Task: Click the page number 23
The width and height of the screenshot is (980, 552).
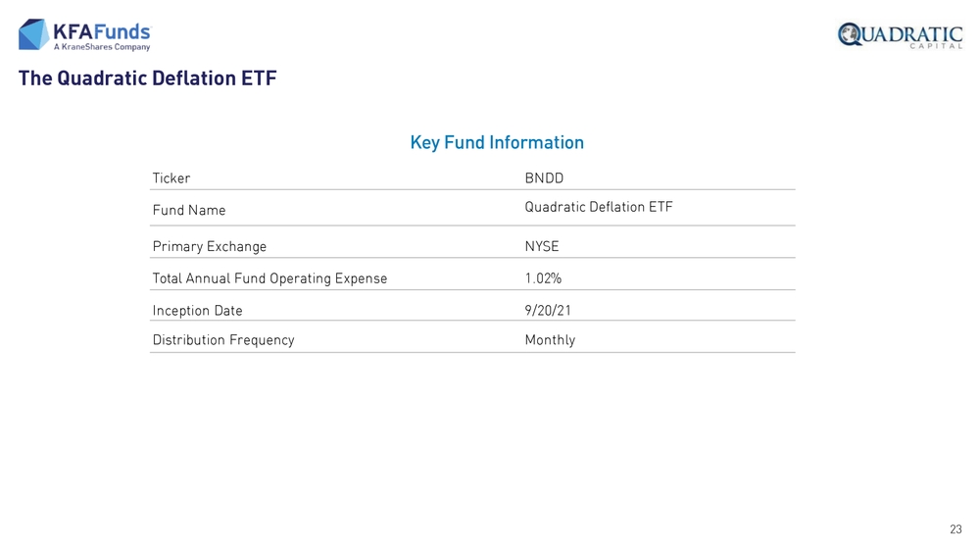Action: coord(955,529)
